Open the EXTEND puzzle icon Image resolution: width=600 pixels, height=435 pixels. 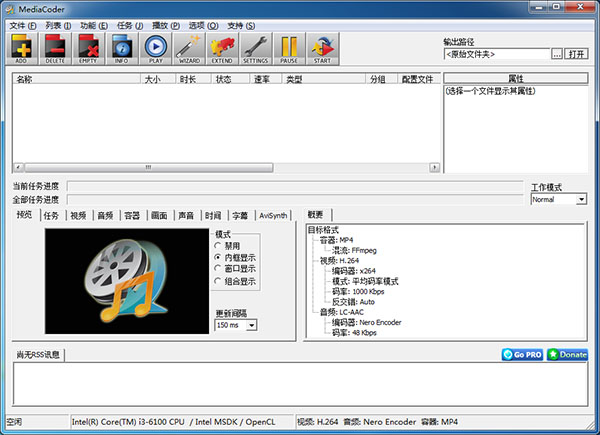[222, 47]
